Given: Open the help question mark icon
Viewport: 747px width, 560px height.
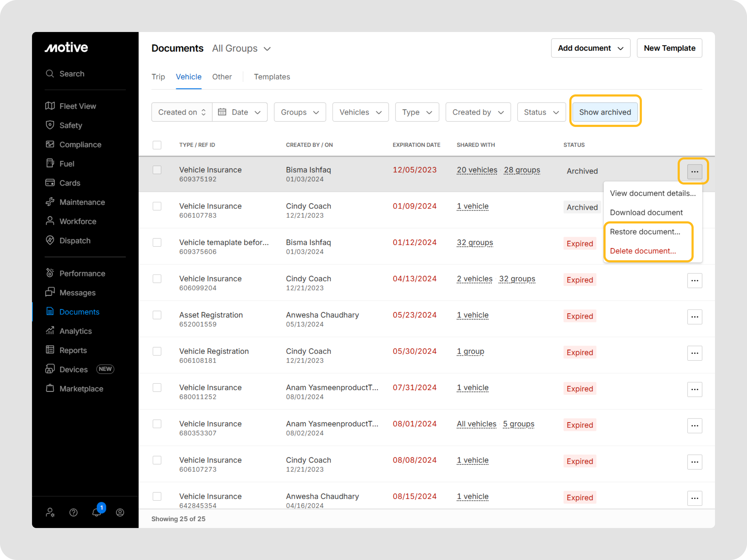Looking at the screenshot, I should pyautogui.click(x=73, y=513).
